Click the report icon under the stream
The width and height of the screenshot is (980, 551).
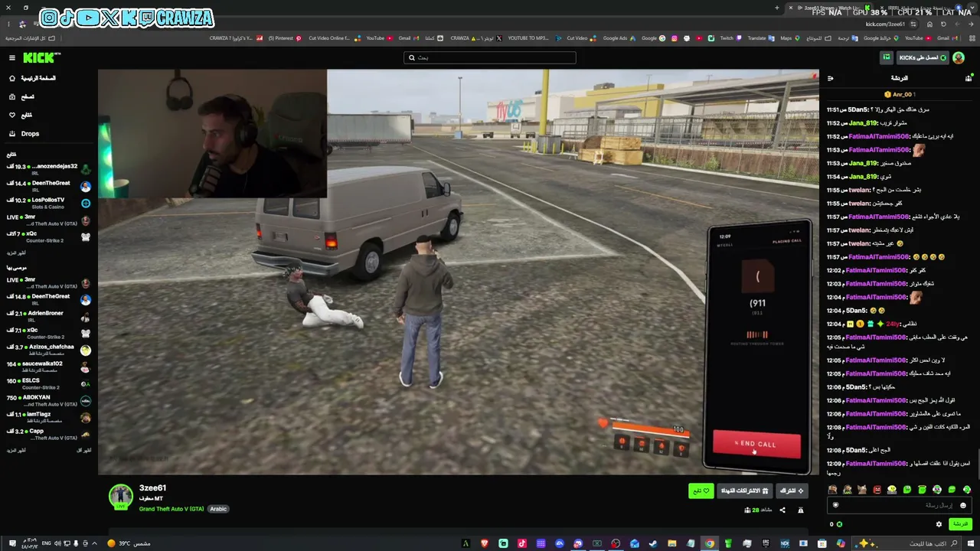click(801, 510)
